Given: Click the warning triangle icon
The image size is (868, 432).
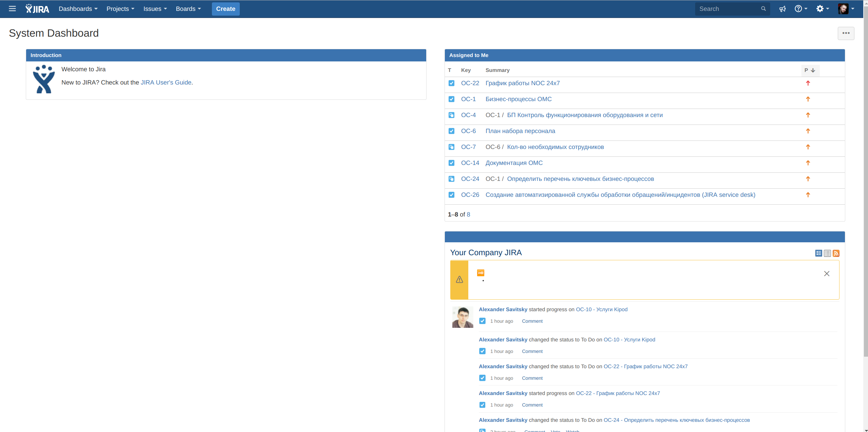Looking at the screenshot, I should pyautogui.click(x=459, y=280).
